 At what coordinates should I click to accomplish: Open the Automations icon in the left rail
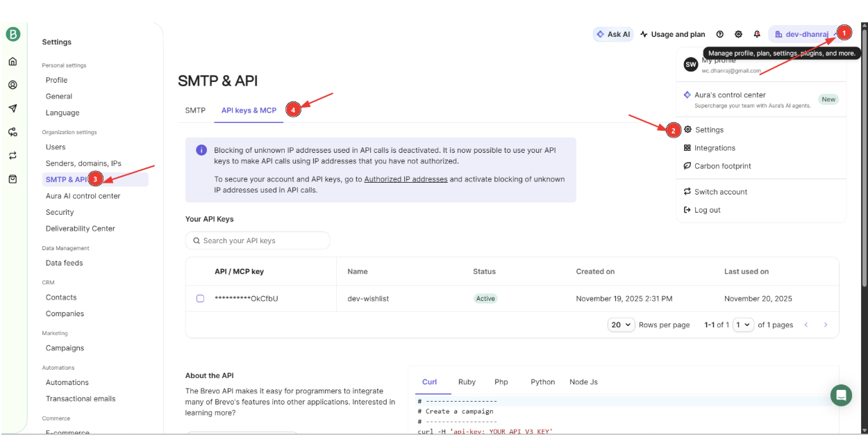tap(12, 132)
